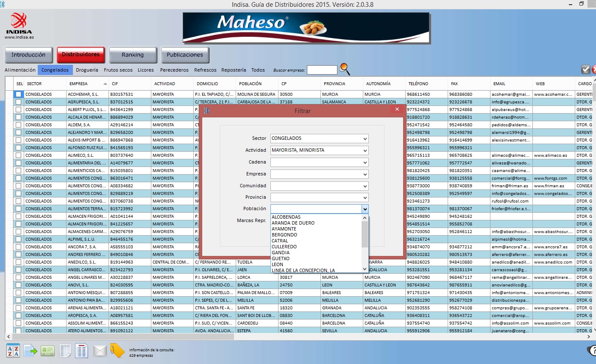Expand the Comunidad dropdown
This screenshot has width=596, height=364.
pyautogui.click(x=365, y=186)
